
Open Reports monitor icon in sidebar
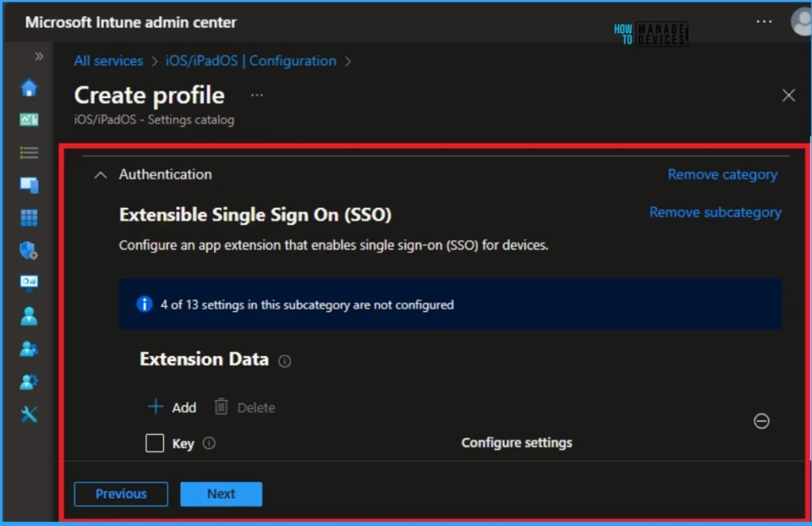tap(29, 283)
